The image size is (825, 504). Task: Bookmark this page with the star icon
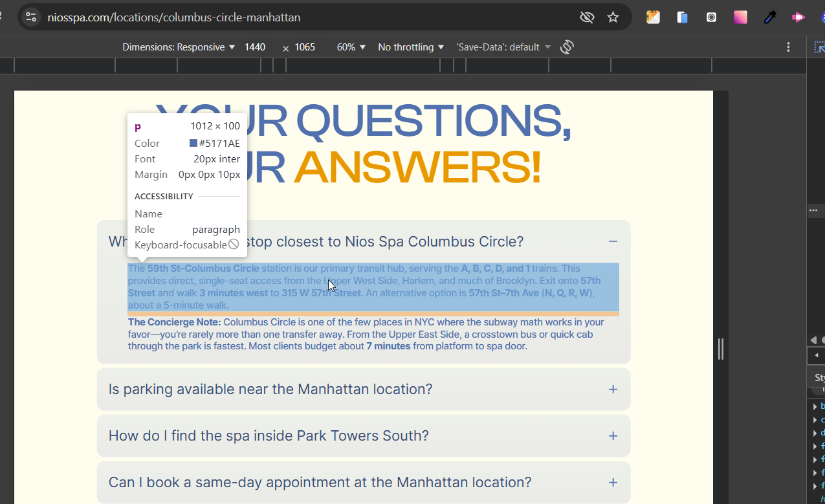pyautogui.click(x=613, y=17)
